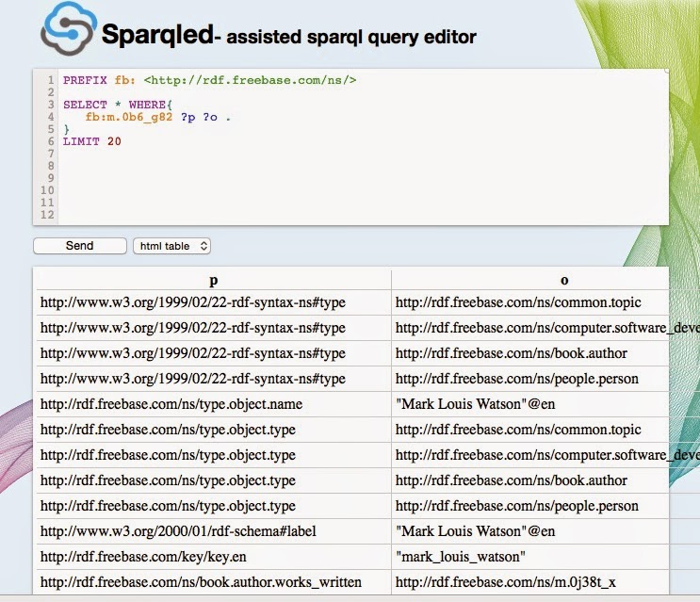Click the fb:m.0b6_g82 ?p ?o triple line
Viewport: 700px width, 602px height.
tap(158, 118)
